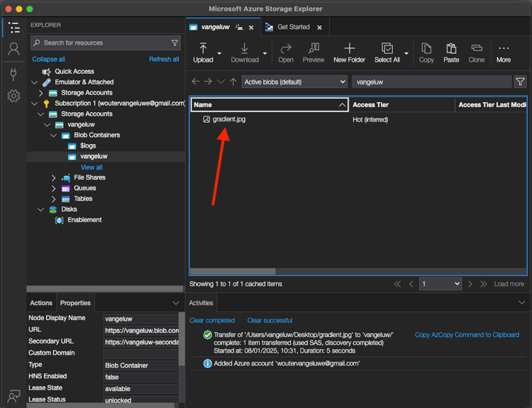Image resolution: width=532 pixels, height=408 pixels.
Task: Select the gradient.jpg blob row
Action: (x=228, y=119)
